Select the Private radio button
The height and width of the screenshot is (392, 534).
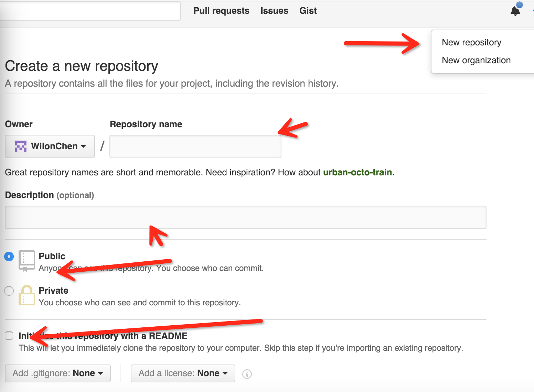click(x=9, y=291)
